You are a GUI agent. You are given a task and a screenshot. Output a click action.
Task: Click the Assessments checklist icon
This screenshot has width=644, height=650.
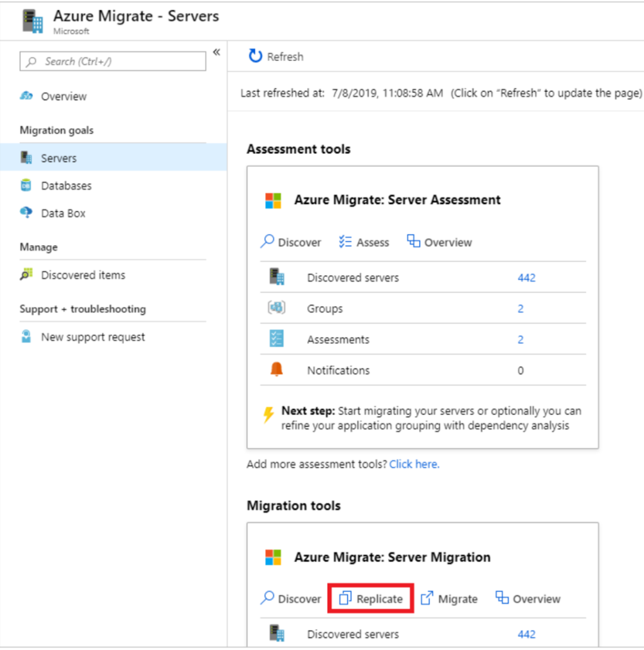[x=277, y=338]
